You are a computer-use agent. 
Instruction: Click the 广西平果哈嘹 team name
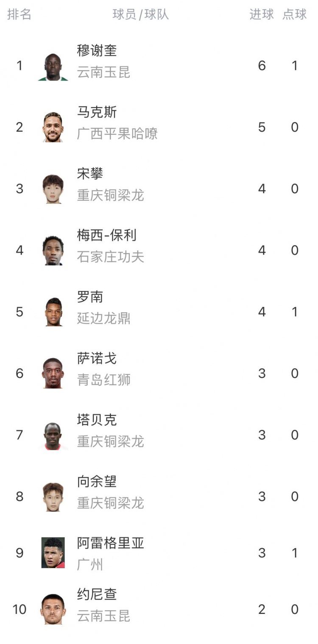click(x=117, y=134)
